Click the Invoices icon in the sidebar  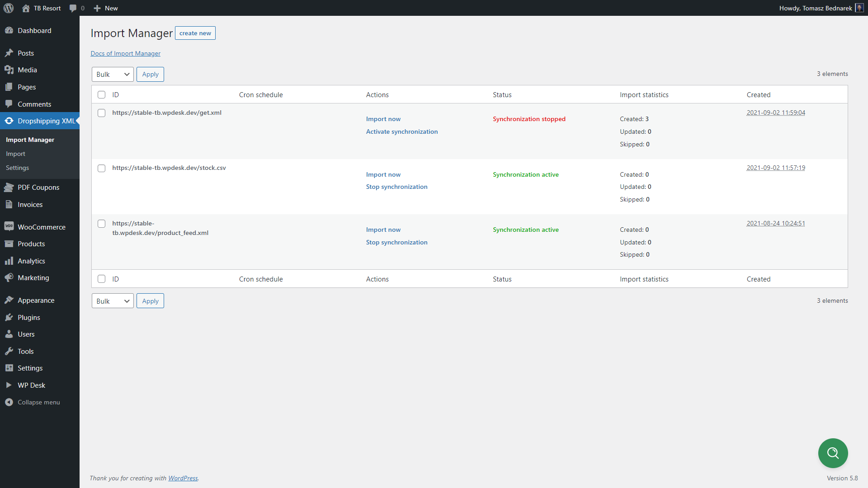pos(9,204)
